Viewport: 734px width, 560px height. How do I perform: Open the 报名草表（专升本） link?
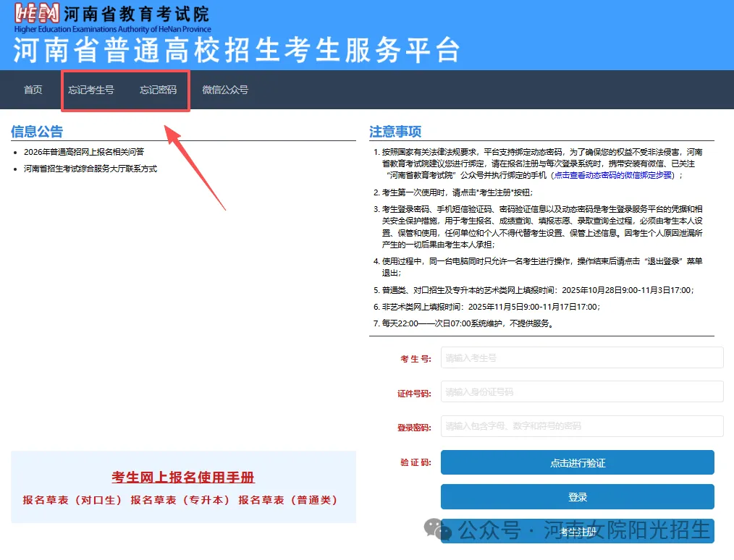180,500
